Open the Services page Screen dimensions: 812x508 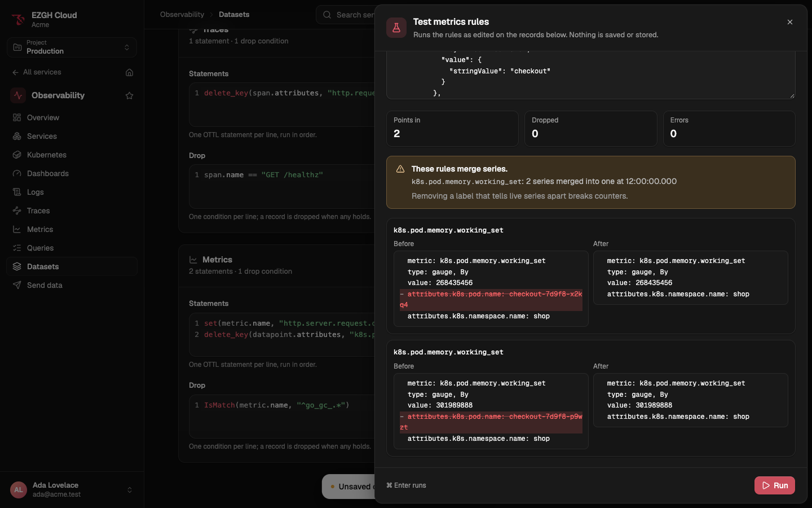tap(72, 136)
